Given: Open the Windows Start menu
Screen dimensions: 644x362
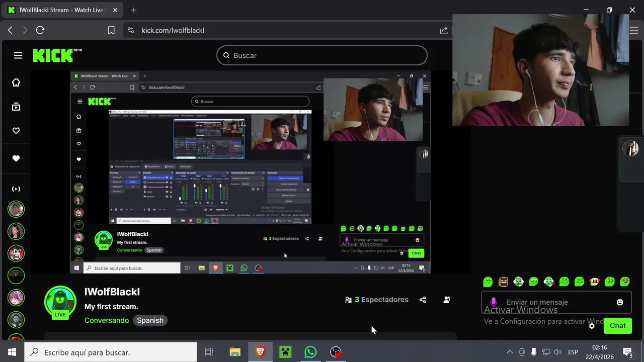Looking at the screenshot, I should pos(12,352).
